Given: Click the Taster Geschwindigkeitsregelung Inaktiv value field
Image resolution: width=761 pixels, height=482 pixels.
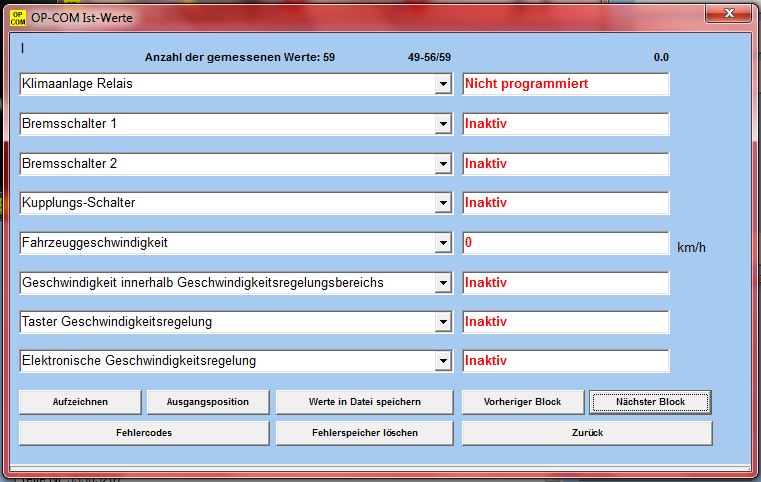Looking at the screenshot, I should pos(566,322).
